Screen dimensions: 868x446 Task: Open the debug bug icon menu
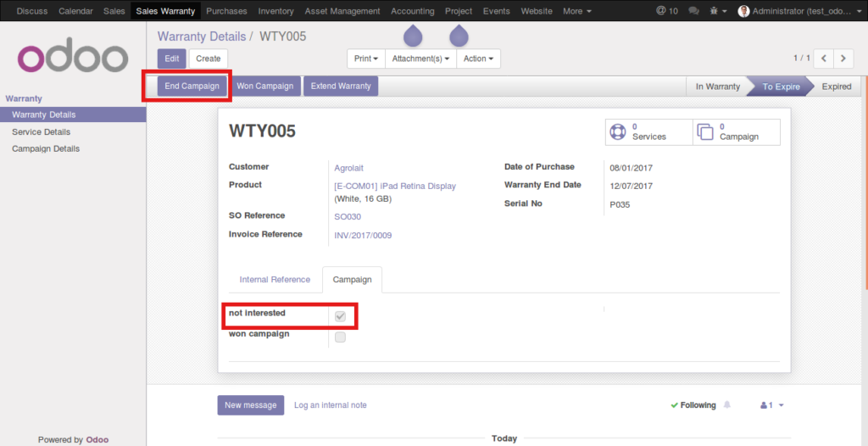pyautogui.click(x=718, y=10)
